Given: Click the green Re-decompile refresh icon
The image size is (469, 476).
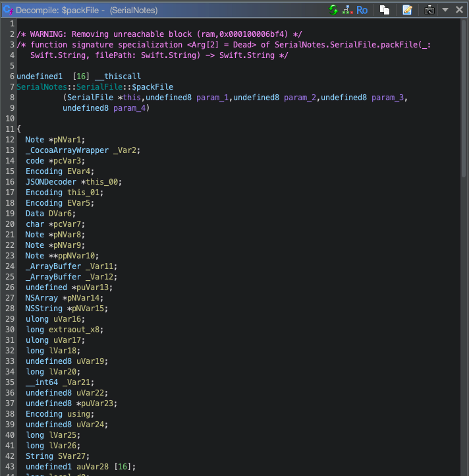Looking at the screenshot, I should [333, 10].
